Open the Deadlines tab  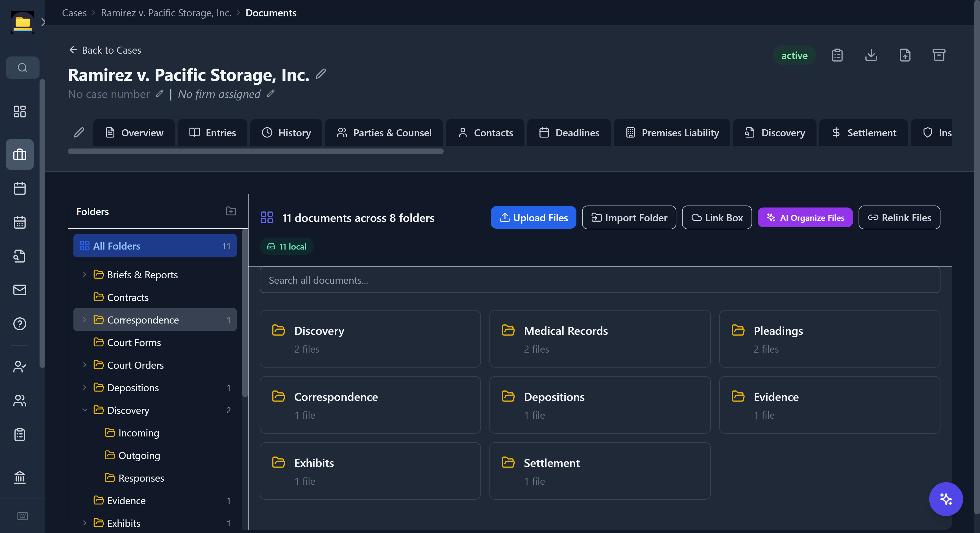(569, 132)
